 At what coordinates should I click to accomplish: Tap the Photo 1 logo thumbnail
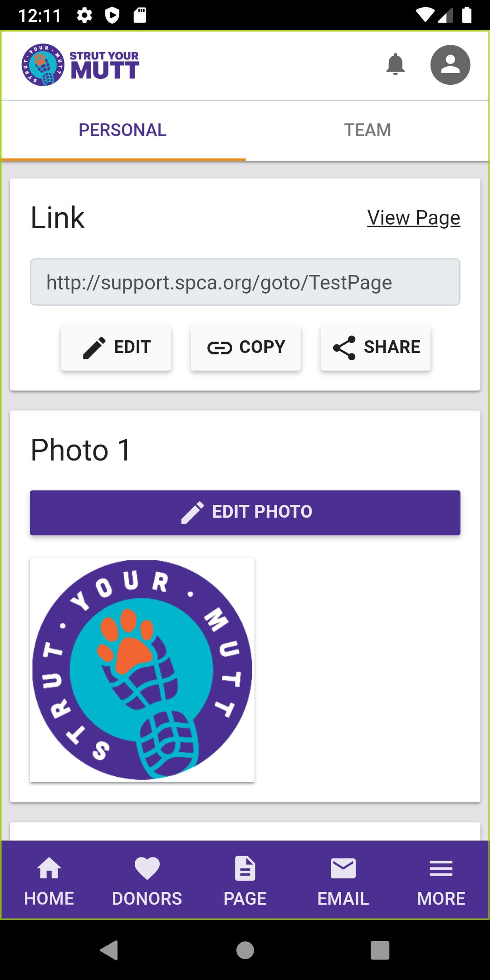click(142, 670)
